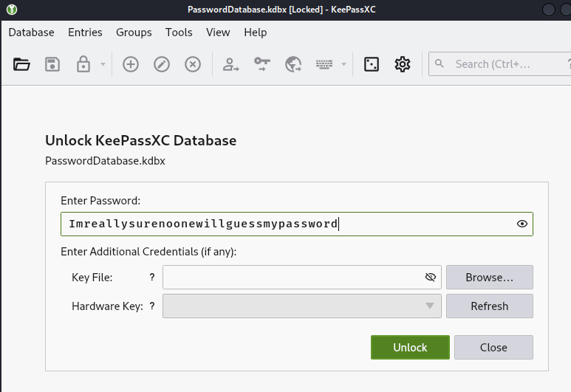Click the Copy password key icon
Image resolution: width=571 pixels, height=392 pixels.
click(261, 64)
